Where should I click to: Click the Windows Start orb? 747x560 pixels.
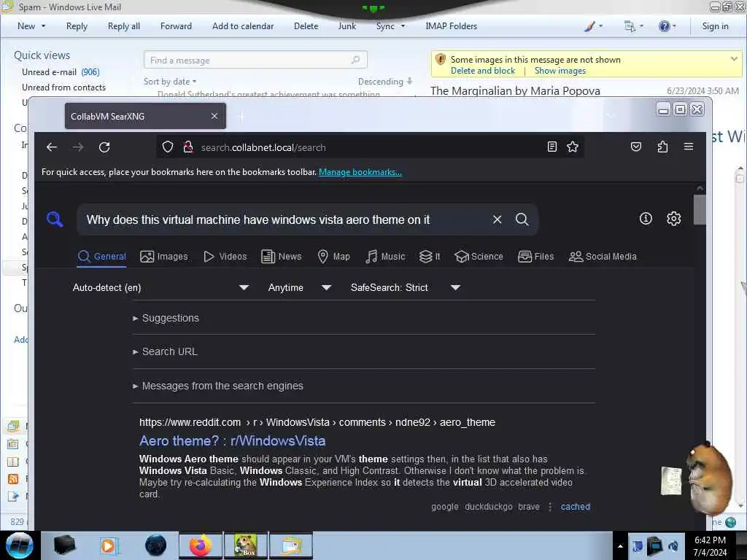[20, 545]
